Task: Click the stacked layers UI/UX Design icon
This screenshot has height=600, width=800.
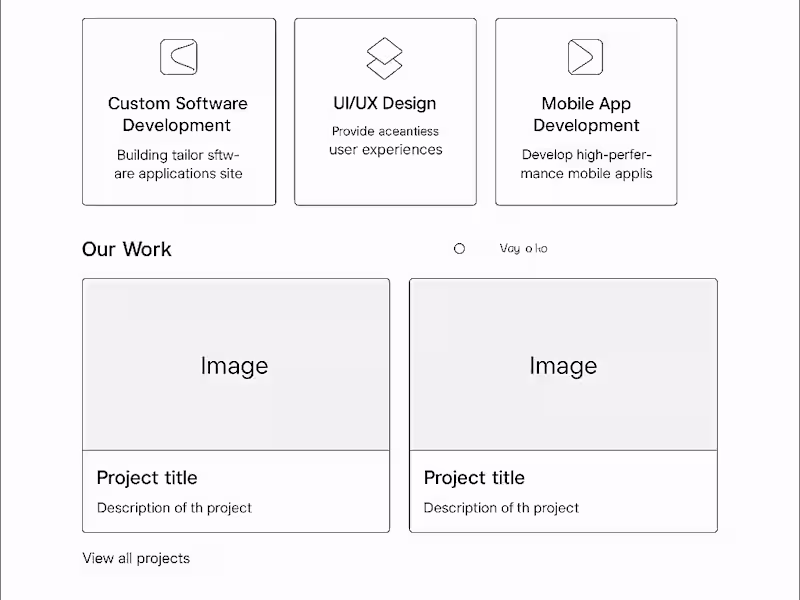Action: click(x=385, y=58)
